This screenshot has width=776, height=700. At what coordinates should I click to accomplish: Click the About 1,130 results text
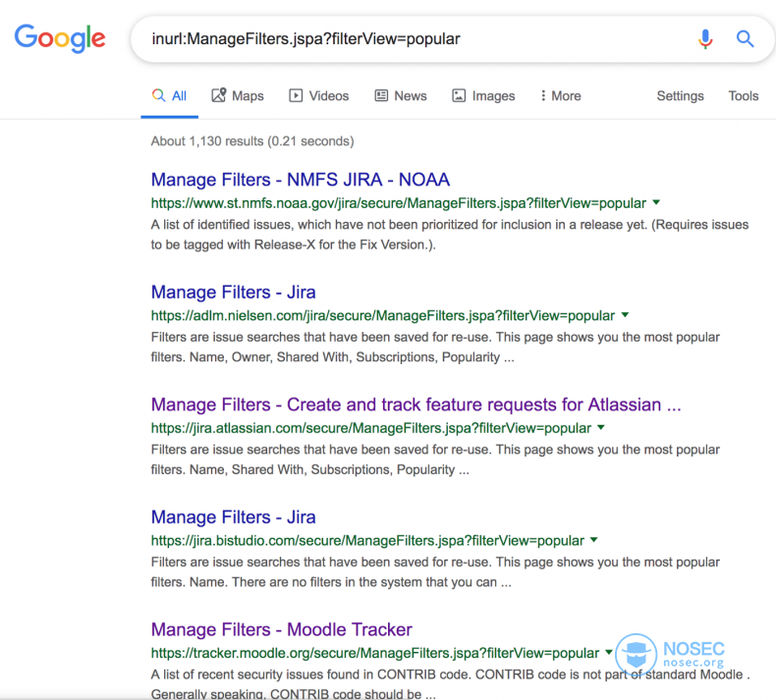pos(252,141)
